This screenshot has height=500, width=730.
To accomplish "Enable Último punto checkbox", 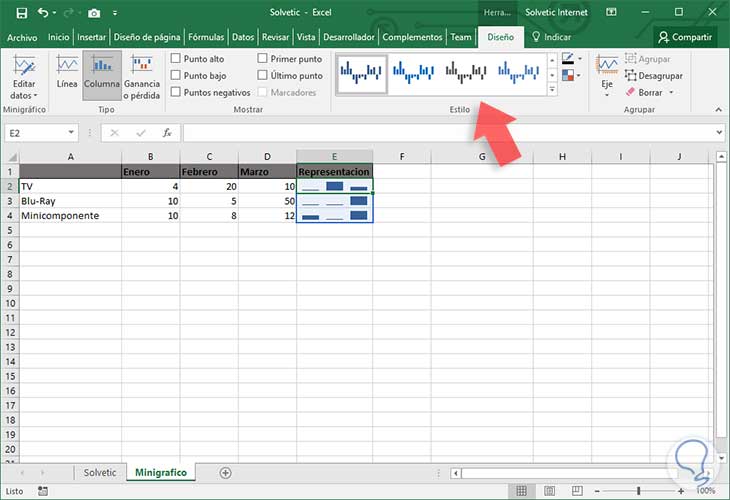I will [263, 75].
